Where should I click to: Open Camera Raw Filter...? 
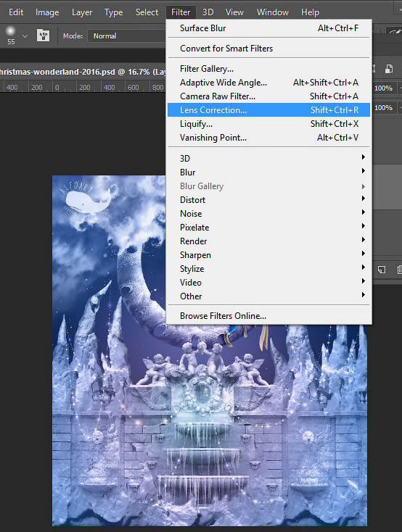tap(268, 96)
